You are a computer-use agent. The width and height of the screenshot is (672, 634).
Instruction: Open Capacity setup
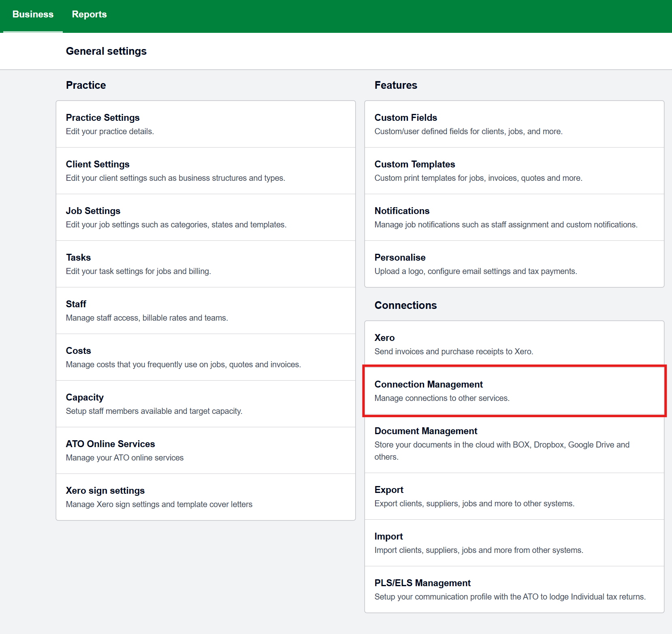(85, 397)
